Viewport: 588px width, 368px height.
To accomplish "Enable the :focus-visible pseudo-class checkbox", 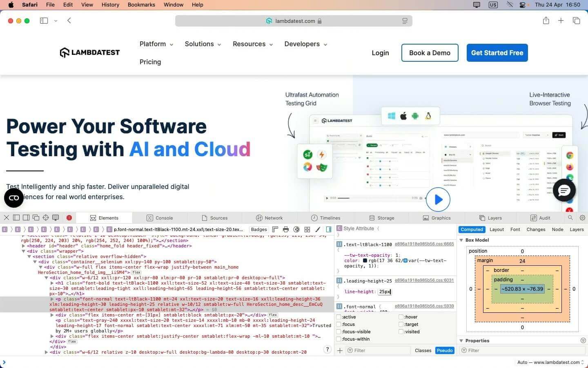I will (x=339, y=332).
